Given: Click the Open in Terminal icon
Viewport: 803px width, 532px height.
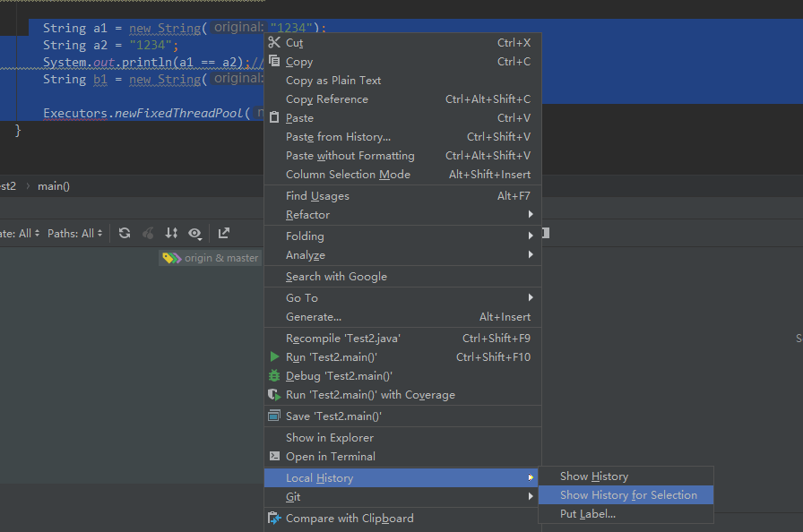Looking at the screenshot, I should (x=274, y=456).
